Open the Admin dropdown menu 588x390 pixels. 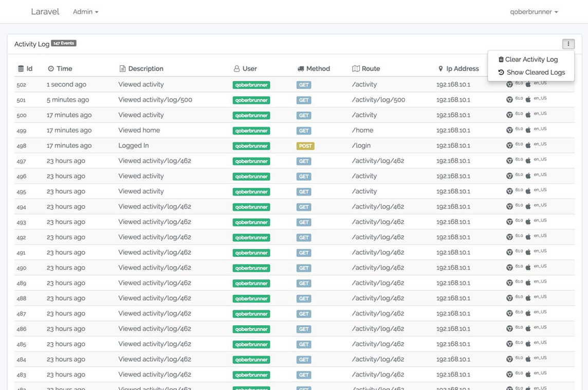tap(85, 12)
